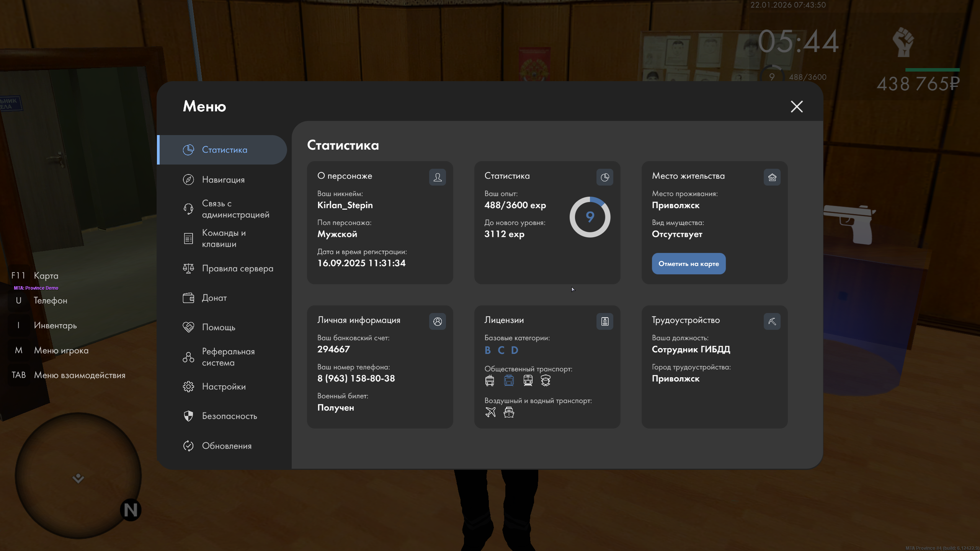The height and width of the screenshot is (551, 980).
Task: Click the profile icon in О персонаже card
Action: (x=437, y=177)
